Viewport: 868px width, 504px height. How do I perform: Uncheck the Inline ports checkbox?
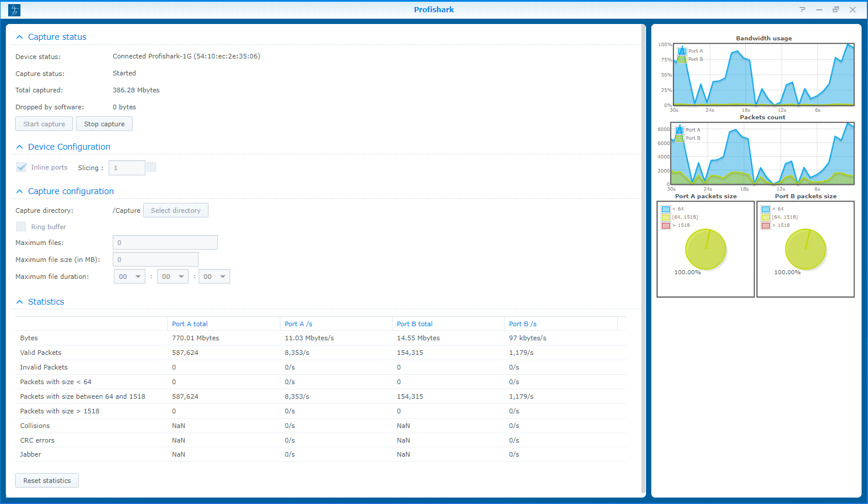point(21,167)
